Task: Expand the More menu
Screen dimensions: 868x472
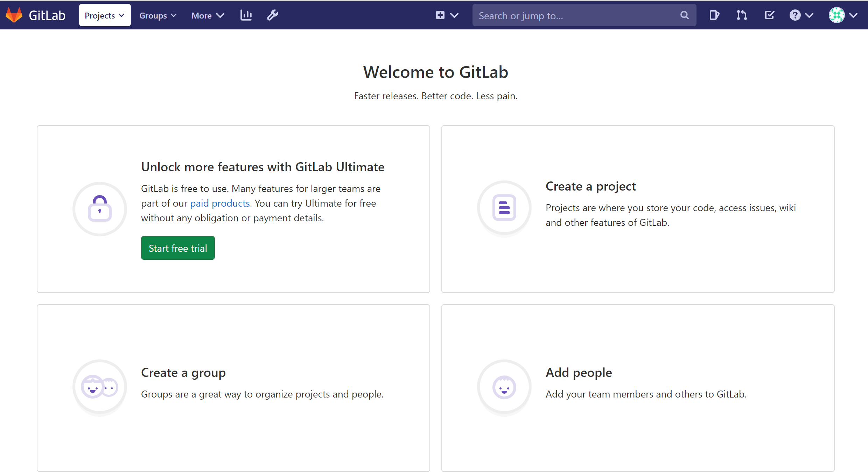Action: [208, 15]
